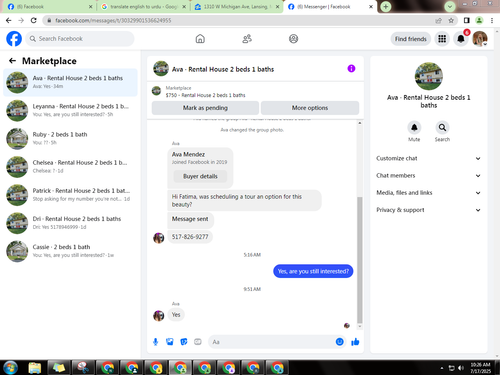Go back in browser history
500x375 pixels.
point(9,20)
